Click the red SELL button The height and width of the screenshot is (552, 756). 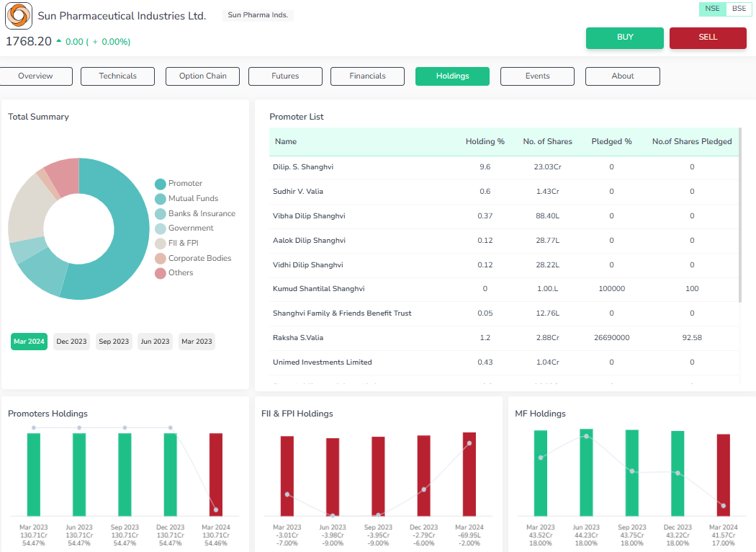(708, 37)
